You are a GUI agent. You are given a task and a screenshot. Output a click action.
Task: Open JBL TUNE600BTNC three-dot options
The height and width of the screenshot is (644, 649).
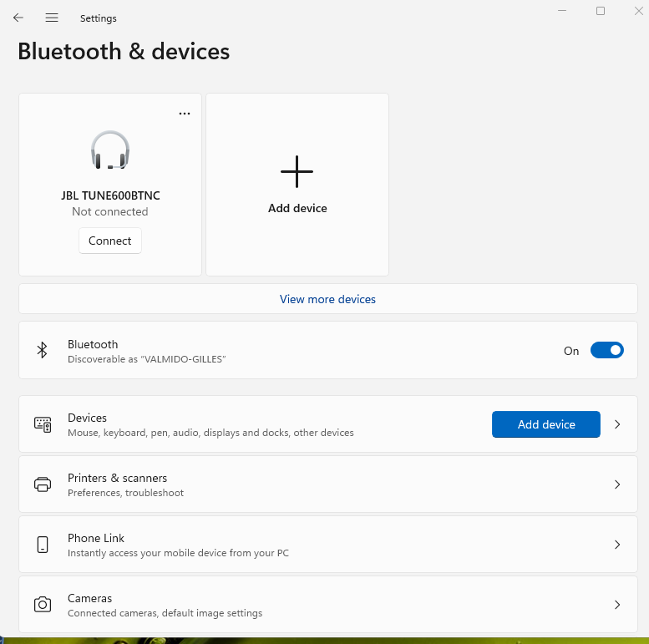pyautogui.click(x=185, y=114)
